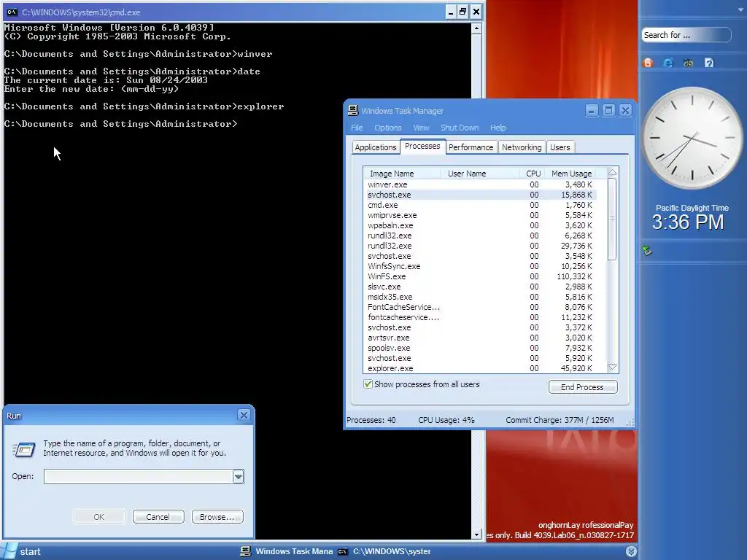The image size is (747, 560).
Task: Select the svchost.exe row using 15,868 K
Action: point(480,195)
